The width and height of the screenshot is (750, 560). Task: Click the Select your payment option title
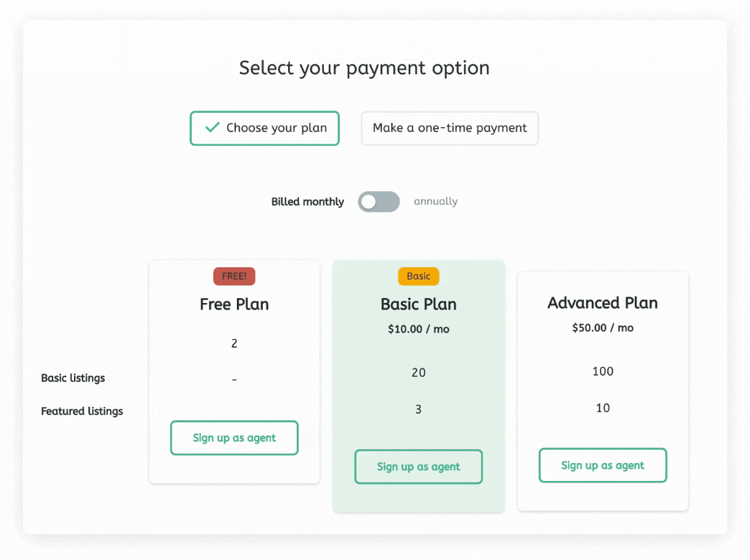[364, 68]
